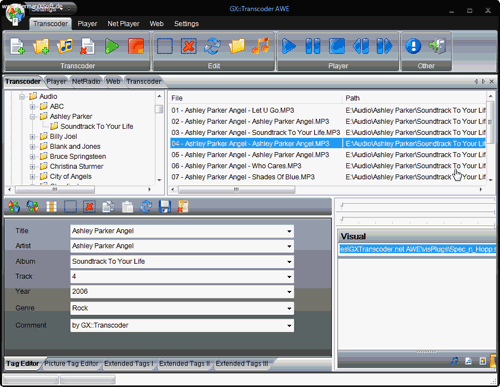Click the blue music note icon in Visual panel
The image size is (500, 387).
coord(454,361)
